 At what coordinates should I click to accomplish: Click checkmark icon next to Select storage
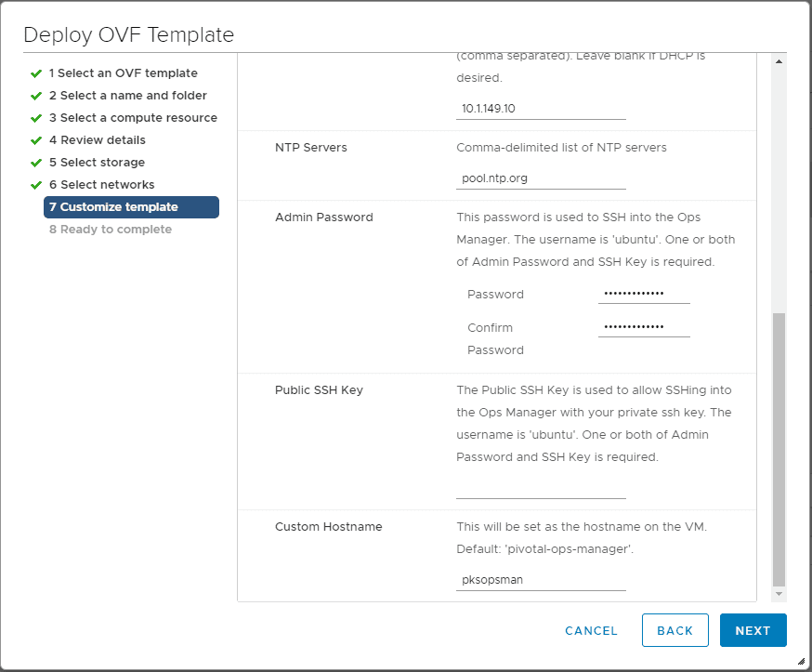(36, 163)
